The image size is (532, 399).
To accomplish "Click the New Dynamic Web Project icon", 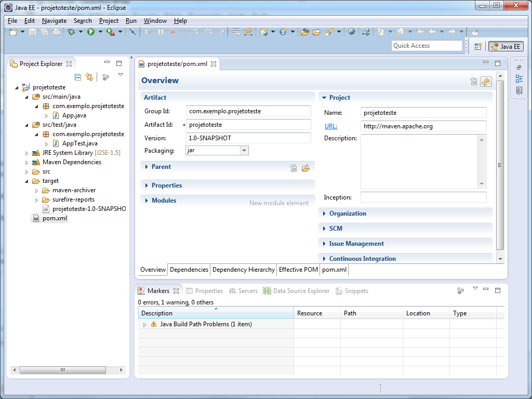I will [263, 32].
